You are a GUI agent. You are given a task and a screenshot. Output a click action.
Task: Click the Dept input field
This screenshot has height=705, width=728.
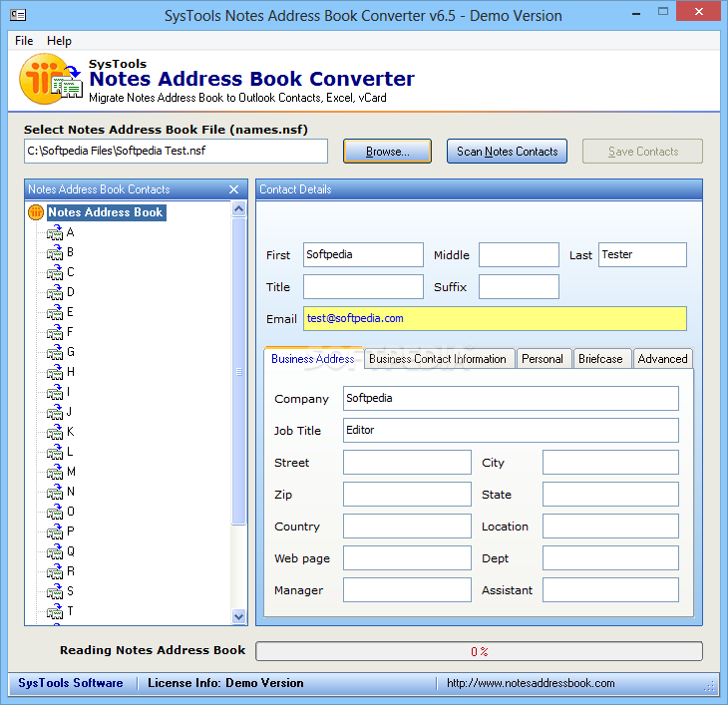pos(610,557)
